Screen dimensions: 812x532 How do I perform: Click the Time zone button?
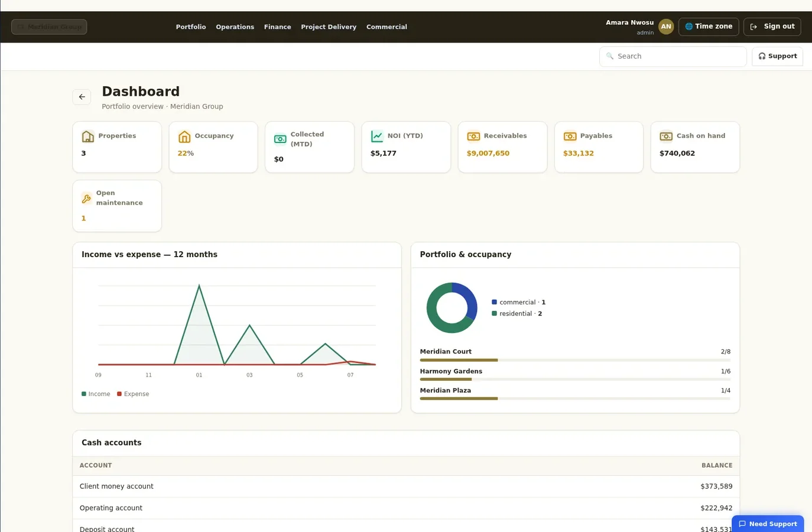pyautogui.click(x=709, y=27)
